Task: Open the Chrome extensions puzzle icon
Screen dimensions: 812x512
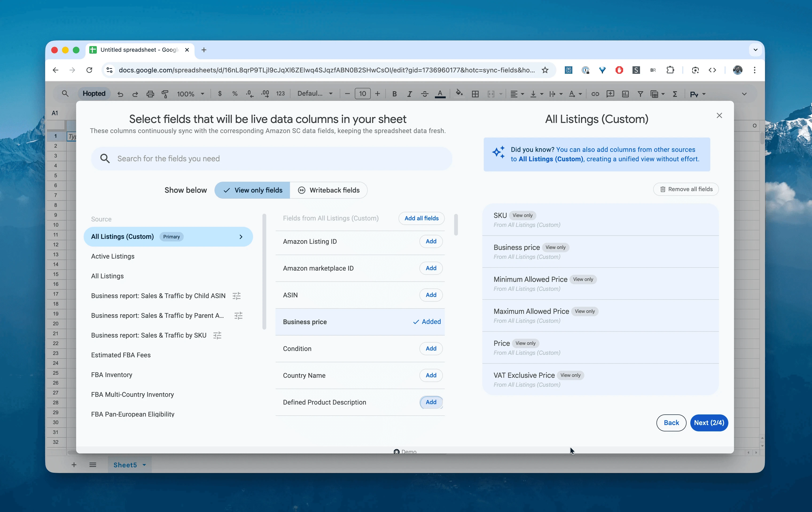Action: (x=670, y=70)
